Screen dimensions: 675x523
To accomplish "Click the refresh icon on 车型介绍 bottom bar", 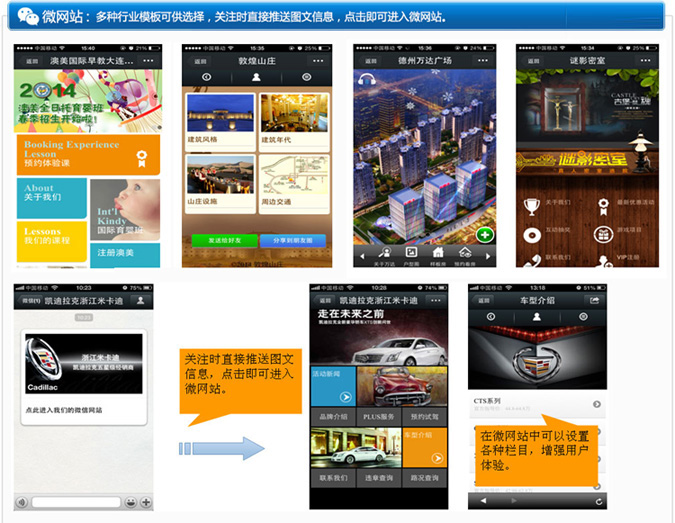I will [598, 501].
